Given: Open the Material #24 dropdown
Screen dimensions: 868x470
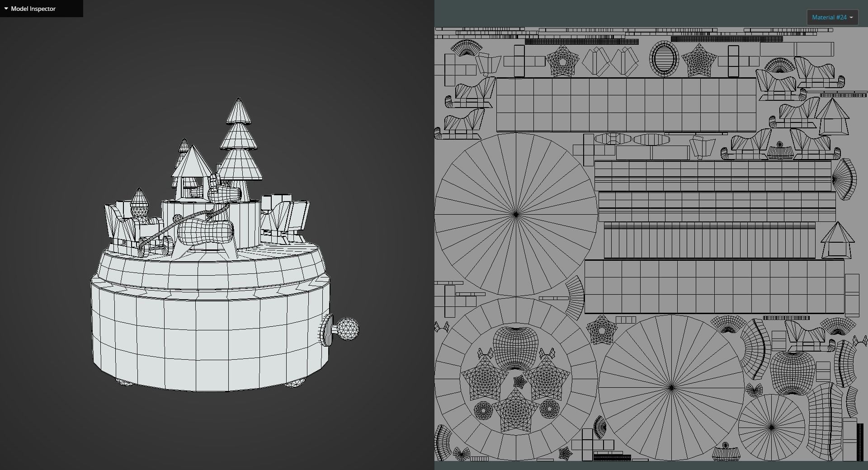Looking at the screenshot, I should pyautogui.click(x=832, y=18).
